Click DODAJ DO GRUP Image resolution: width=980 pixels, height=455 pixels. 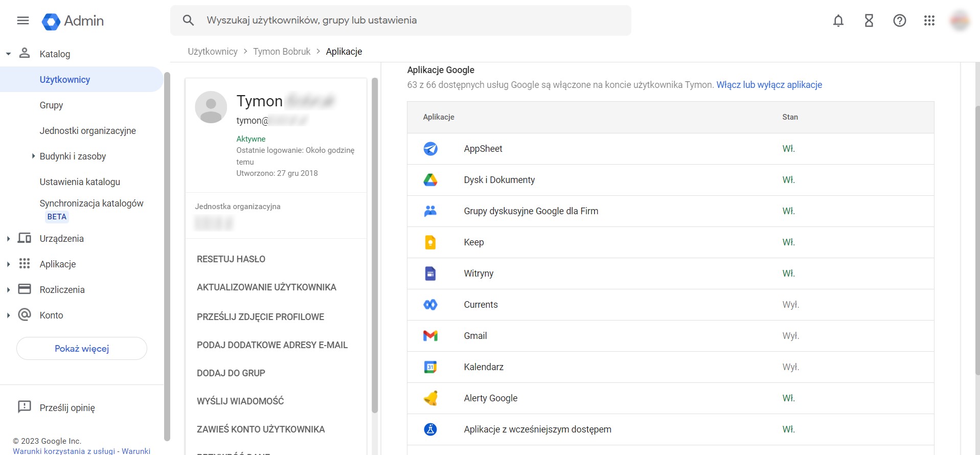click(231, 373)
